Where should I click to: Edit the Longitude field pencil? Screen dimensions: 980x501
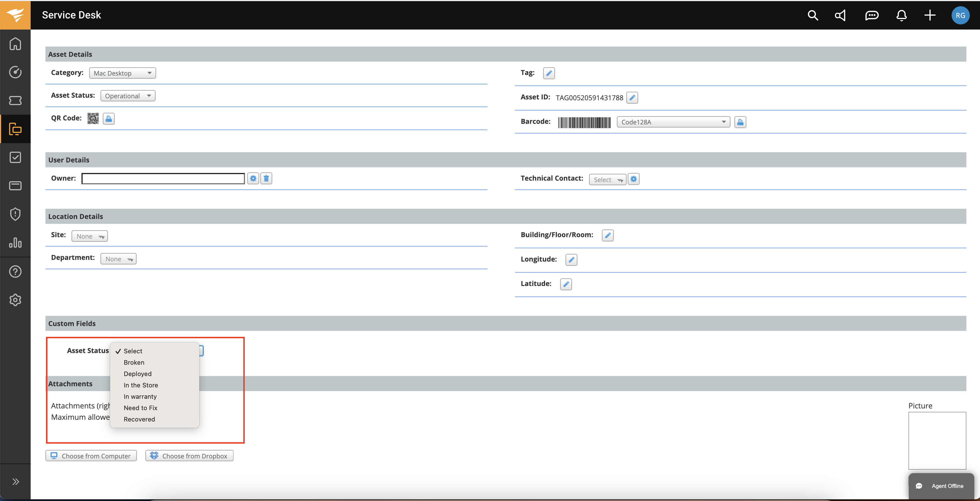[x=571, y=260]
